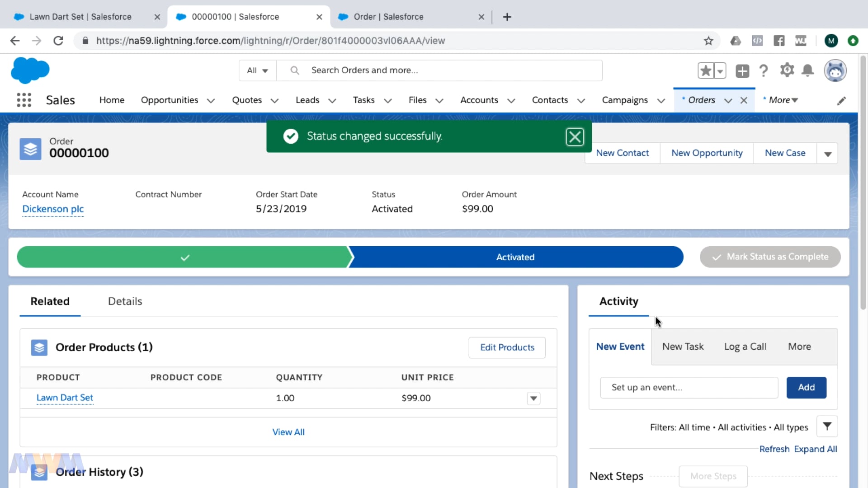
Task: Open the Lawn Dart Set row actions dropdown
Action: pos(533,398)
